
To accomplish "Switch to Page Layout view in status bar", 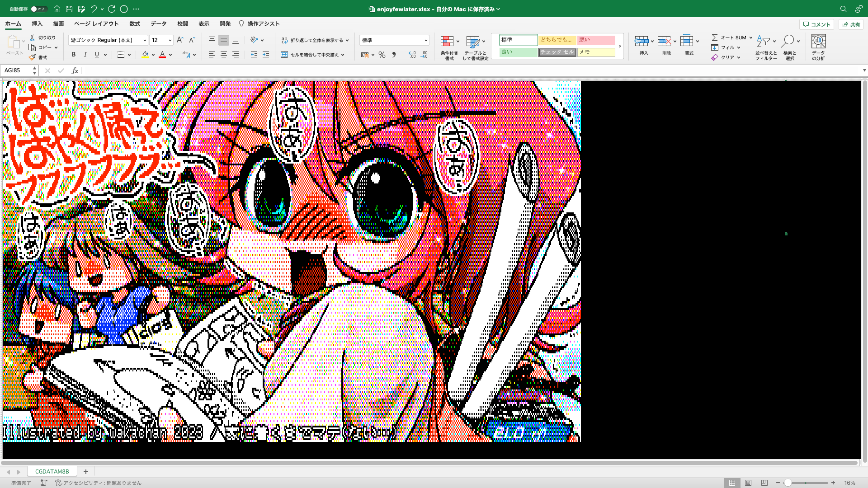I will (x=748, y=483).
